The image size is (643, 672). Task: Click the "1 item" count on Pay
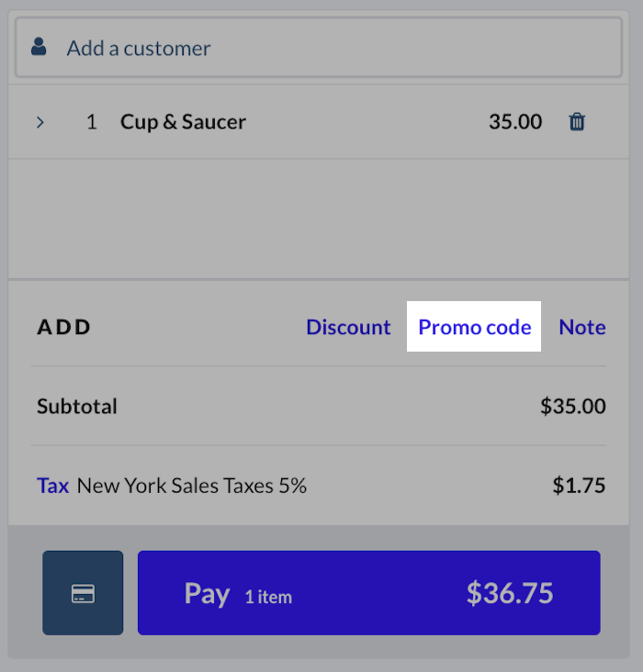point(268,597)
